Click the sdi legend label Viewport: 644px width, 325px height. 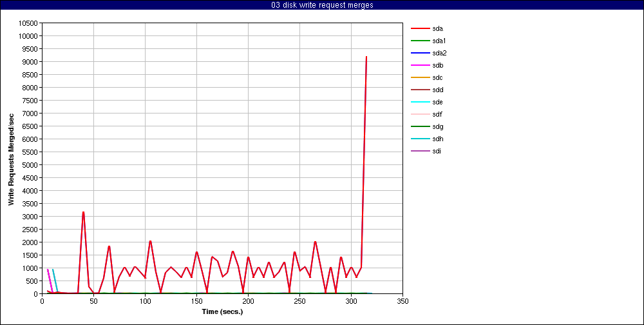(x=437, y=151)
